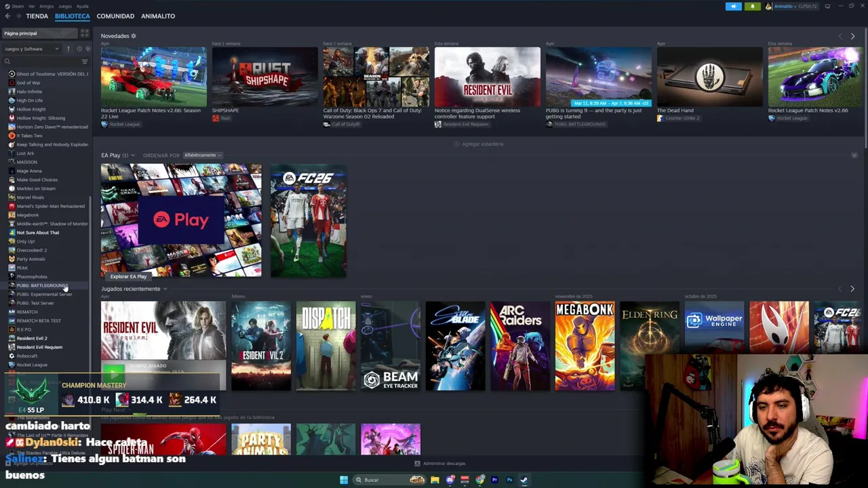Open the Beam Eye Tracker cover
The width and height of the screenshot is (868, 488).
coord(391,346)
